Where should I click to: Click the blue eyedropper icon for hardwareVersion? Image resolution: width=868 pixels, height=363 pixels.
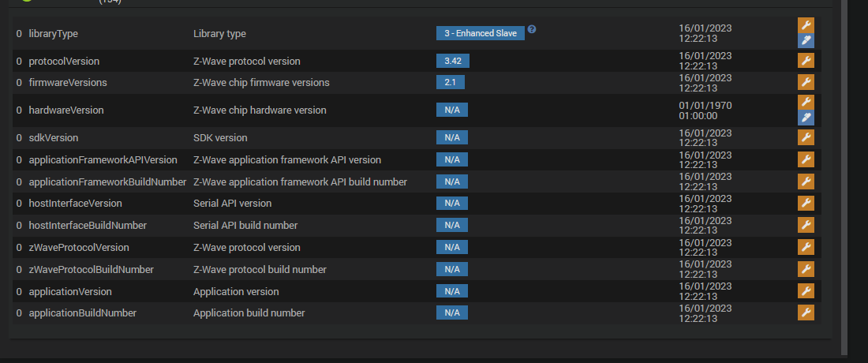pyautogui.click(x=806, y=118)
